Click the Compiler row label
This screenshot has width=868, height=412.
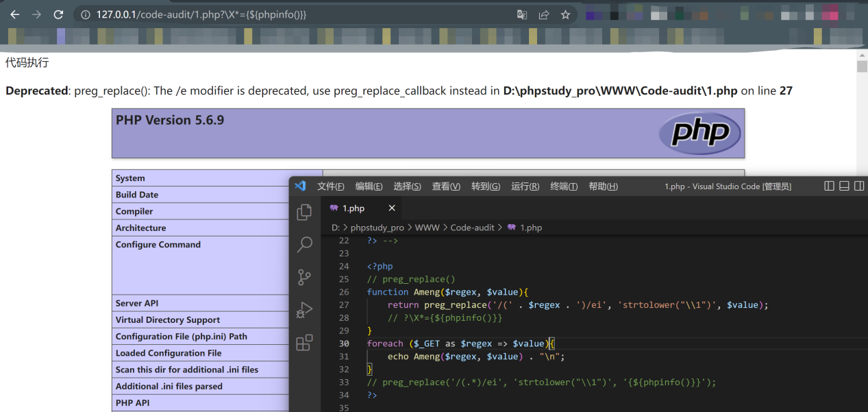pos(134,211)
